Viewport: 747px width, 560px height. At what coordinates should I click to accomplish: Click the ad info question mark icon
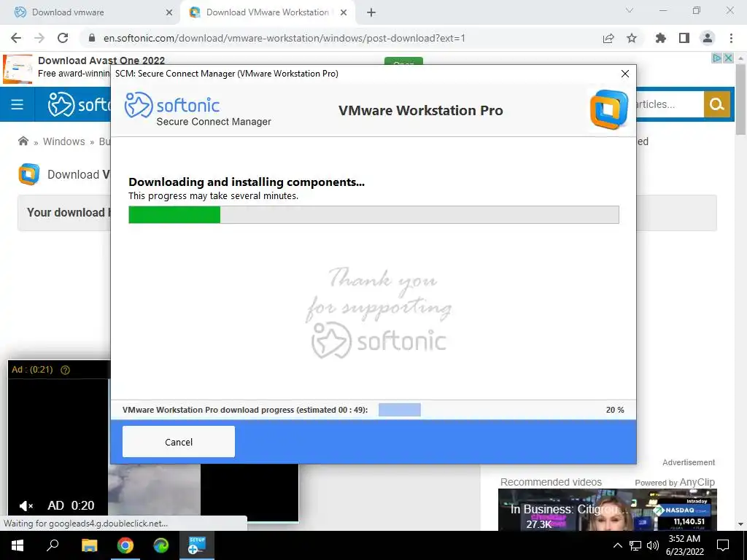[65, 370]
